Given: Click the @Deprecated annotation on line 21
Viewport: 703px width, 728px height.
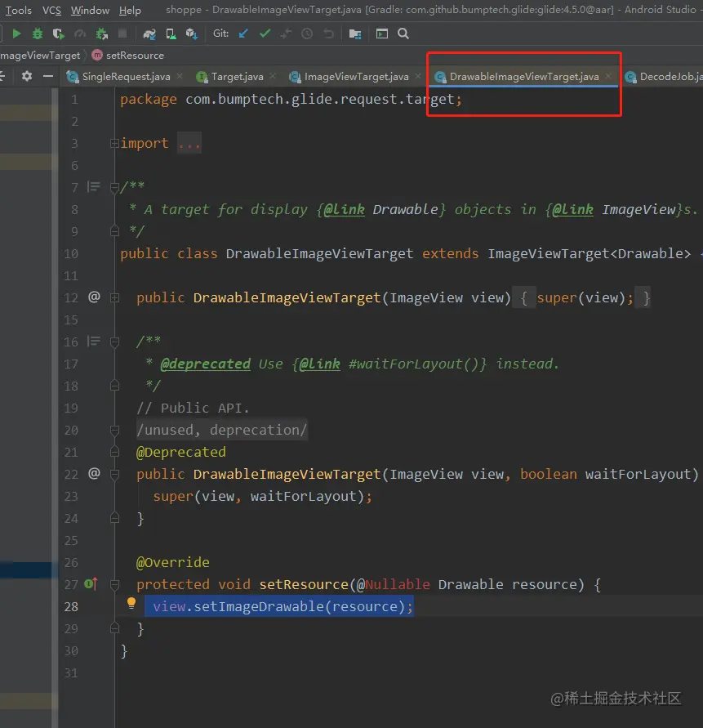Looking at the screenshot, I should click(x=181, y=452).
